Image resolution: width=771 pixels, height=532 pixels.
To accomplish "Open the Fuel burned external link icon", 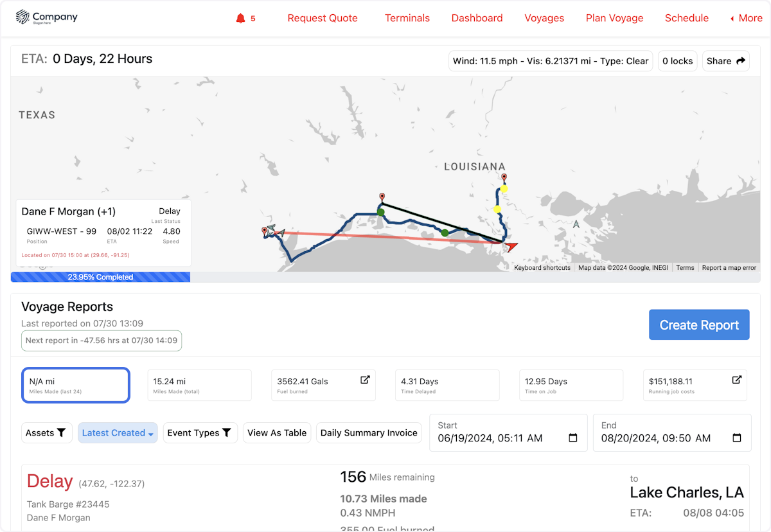I will pos(365,379).
